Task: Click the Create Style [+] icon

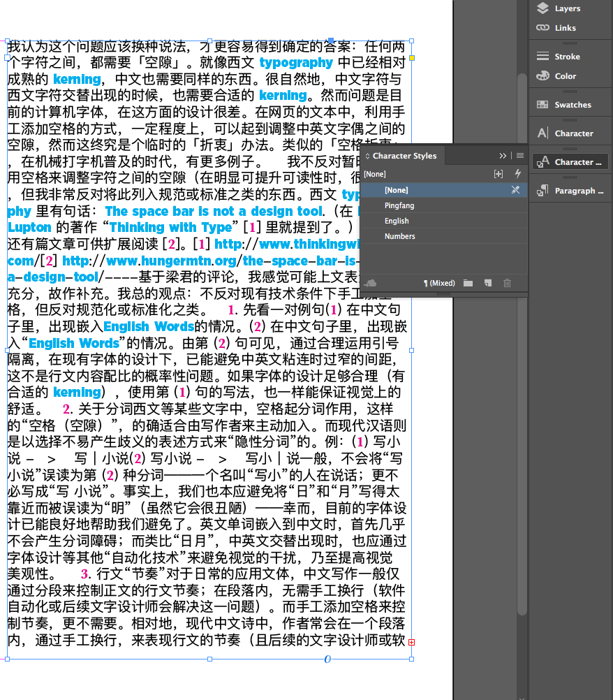Action: click(498, 173)
